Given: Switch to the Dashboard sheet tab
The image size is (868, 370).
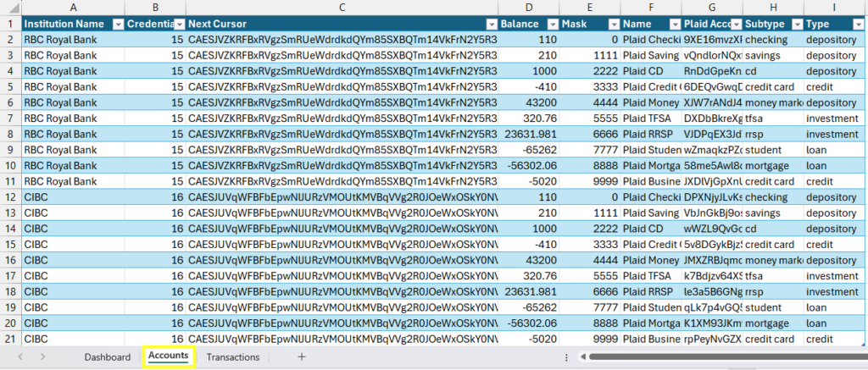Looking at the screenshot, I should coord(107,357).
